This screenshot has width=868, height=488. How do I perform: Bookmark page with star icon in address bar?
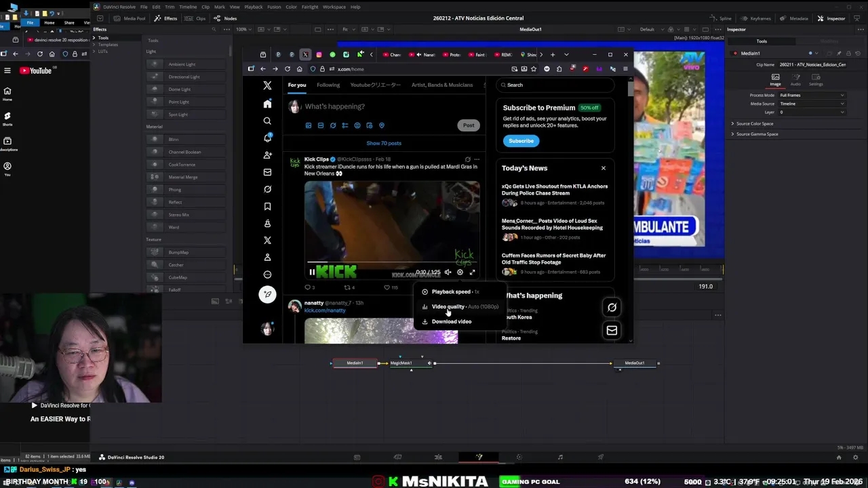[534, 68]
